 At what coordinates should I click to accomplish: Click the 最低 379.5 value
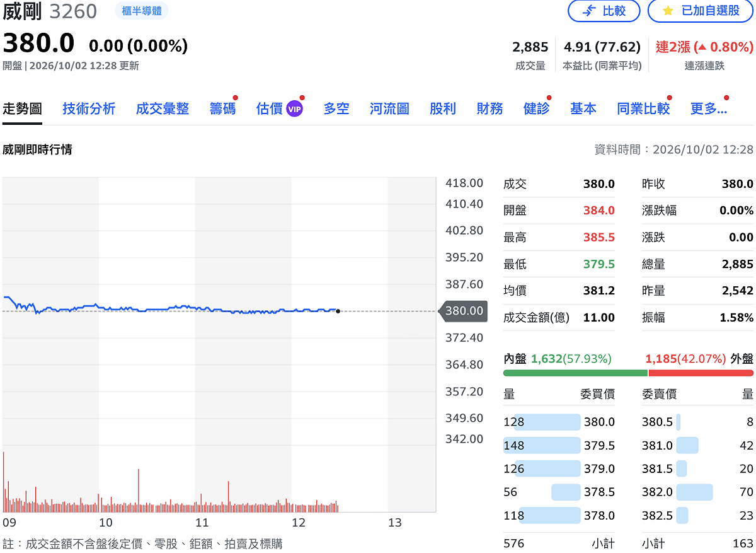tap(598, 264)
